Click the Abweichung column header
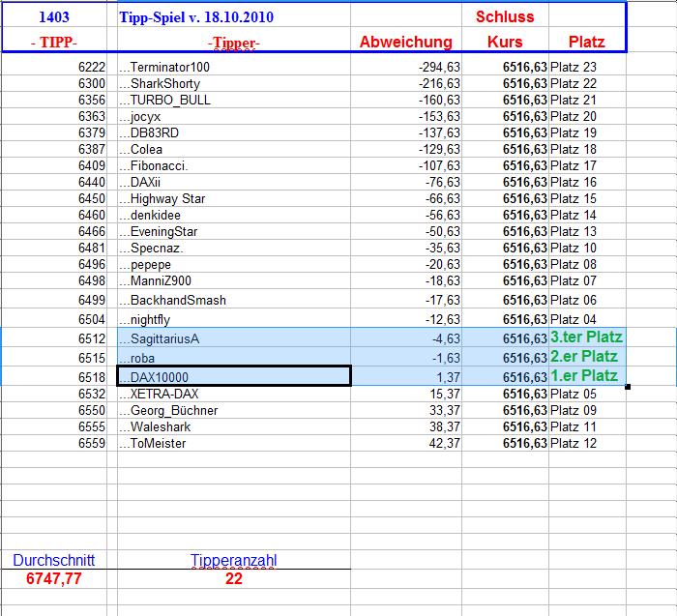The height and width of the screenshot is (616, 677). coord(406,42)
